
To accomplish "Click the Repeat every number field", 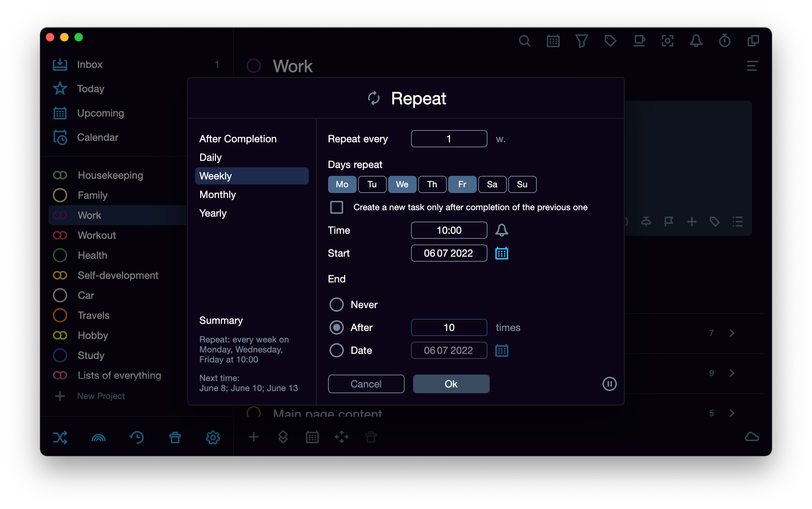I will (449, 139).
